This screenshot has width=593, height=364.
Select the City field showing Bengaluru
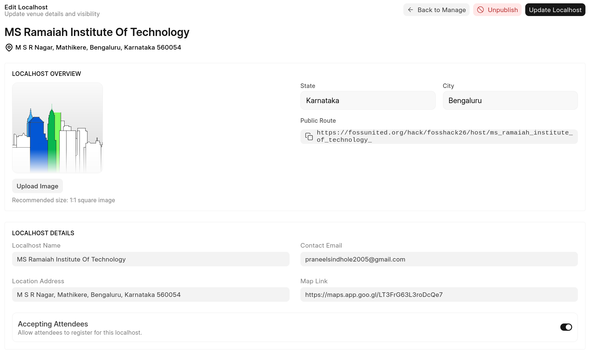click(x=510, y=100)
